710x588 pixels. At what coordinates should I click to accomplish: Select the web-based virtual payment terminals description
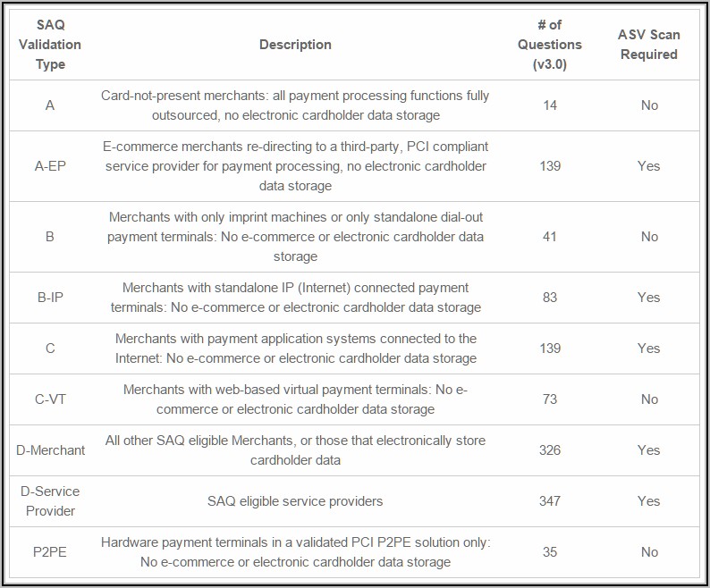click(x=295, y=399)
